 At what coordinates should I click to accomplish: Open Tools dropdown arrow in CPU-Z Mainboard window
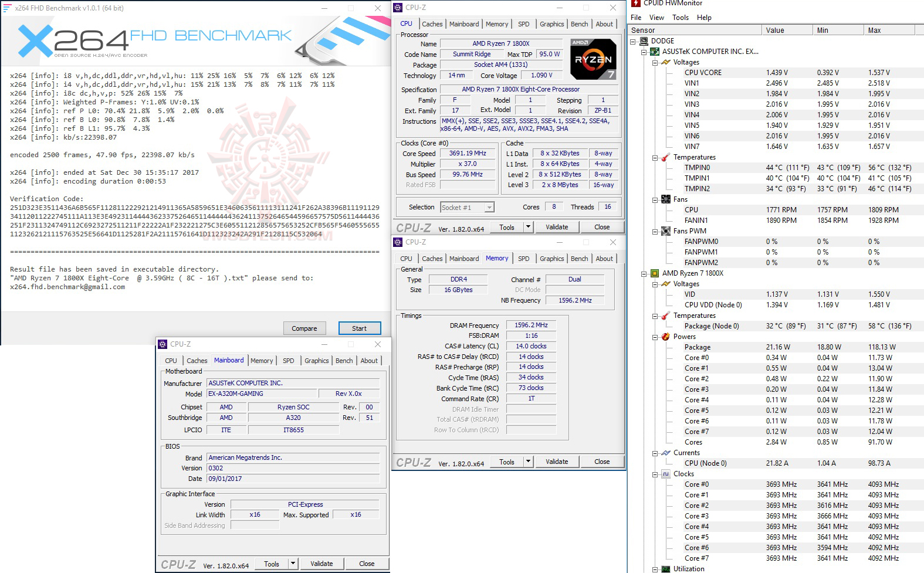point(293,564)
